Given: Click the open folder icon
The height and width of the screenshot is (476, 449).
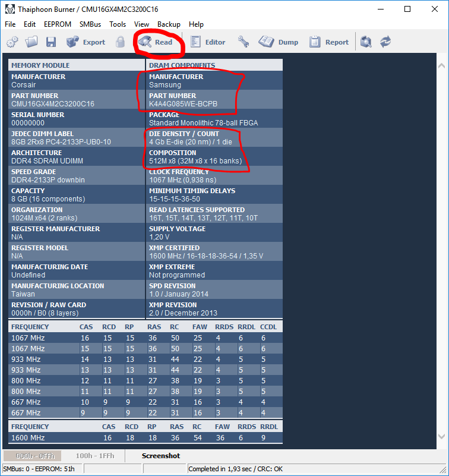Looking at the screenshot, I should 31,42.
